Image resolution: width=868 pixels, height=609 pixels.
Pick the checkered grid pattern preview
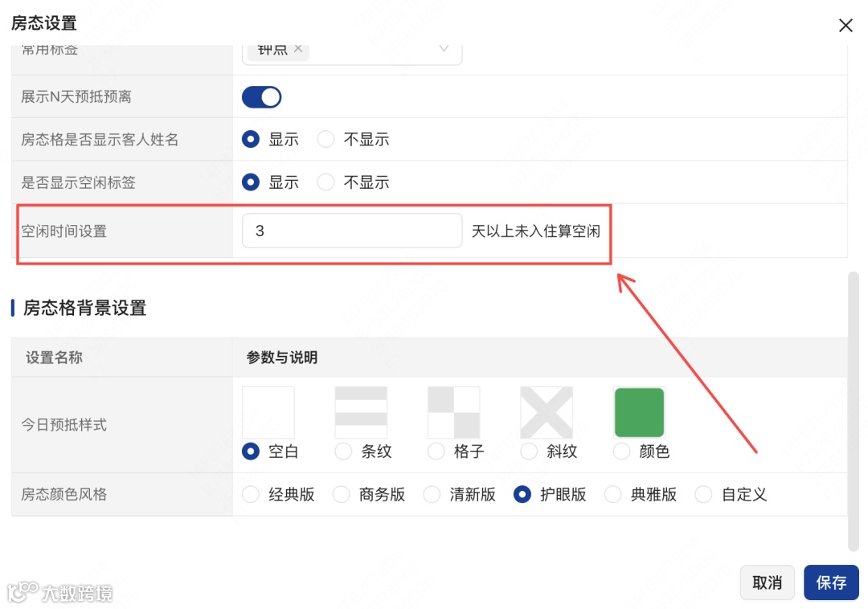[x=454, y=413]
